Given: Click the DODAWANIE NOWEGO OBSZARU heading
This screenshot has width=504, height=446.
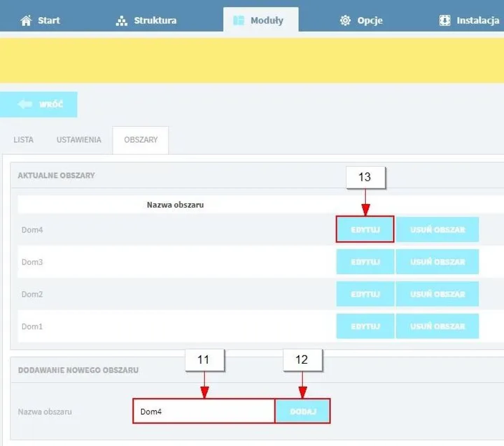Looking at the screenshot, I should pyautogui.click(x=78, y=370).
